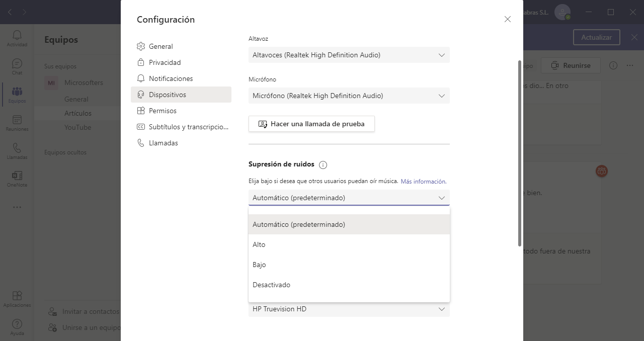Image resolution: width=644 pixels, height=341 pixels.
Task: Expand the Micrófono device dropdown
Action: coord(349,96)
